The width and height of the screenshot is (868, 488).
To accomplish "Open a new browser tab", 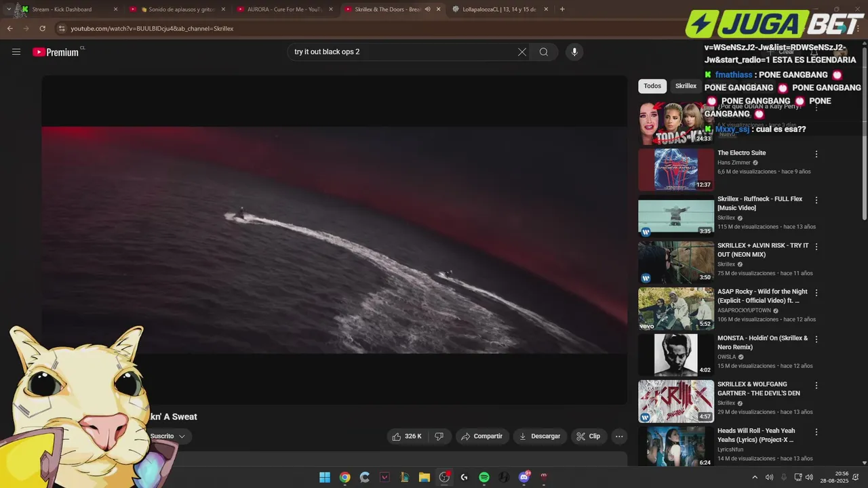I will 562,9.
